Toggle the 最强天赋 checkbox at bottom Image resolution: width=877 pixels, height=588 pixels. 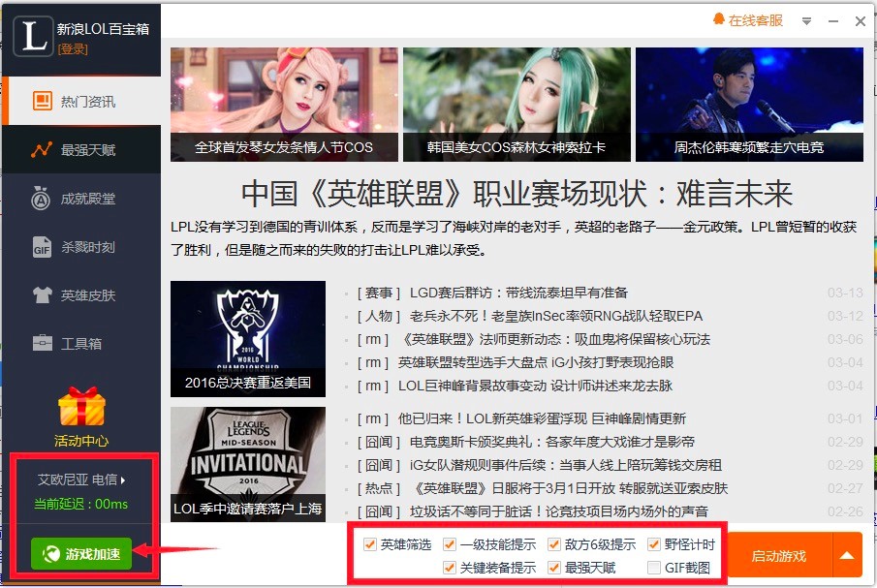tap(554, 568)
